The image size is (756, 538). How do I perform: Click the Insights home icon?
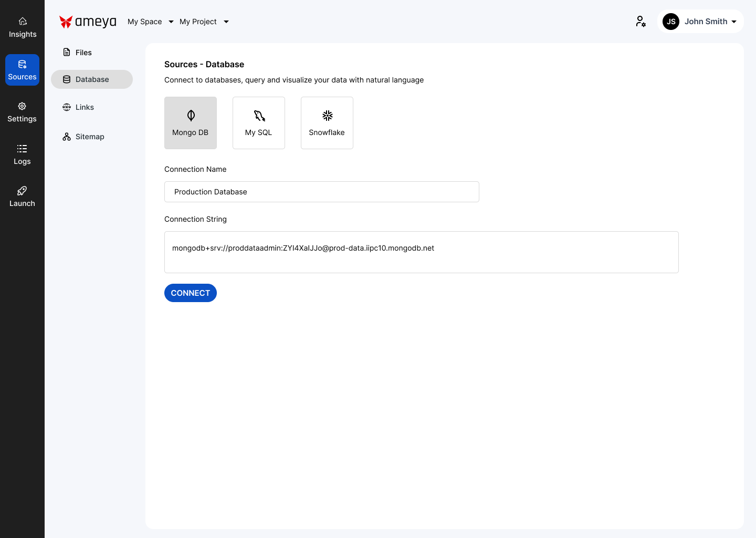point(23,22)
